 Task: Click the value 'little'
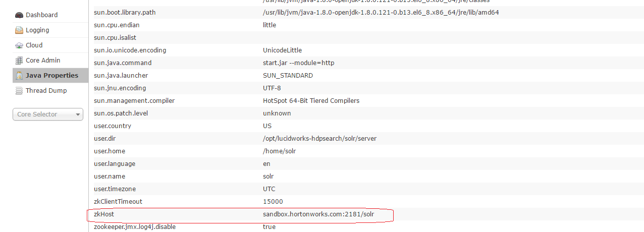(x=270, y=25)
